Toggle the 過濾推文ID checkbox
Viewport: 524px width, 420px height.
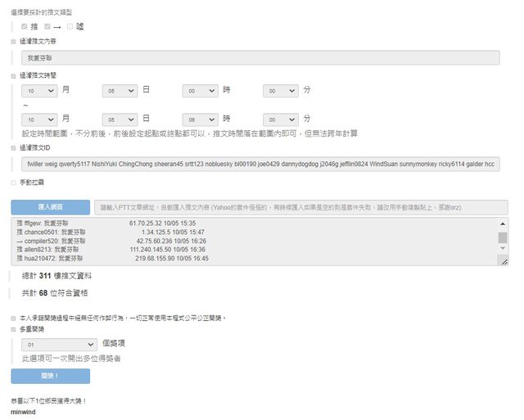(x=13, y=148)
